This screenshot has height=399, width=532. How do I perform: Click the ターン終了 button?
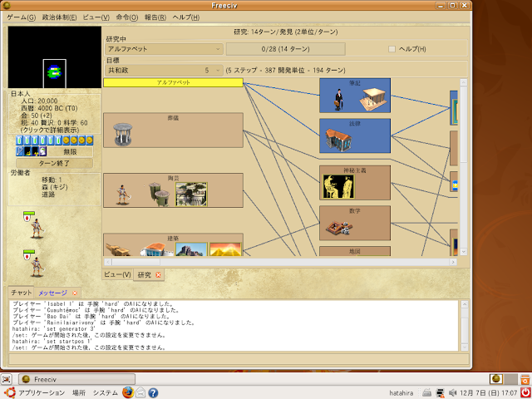[x=54, y=163]
